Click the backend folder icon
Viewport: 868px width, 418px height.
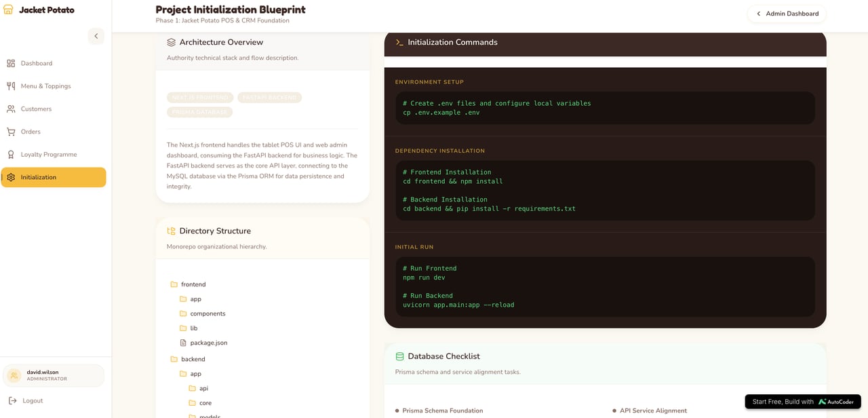click(174, 359)
